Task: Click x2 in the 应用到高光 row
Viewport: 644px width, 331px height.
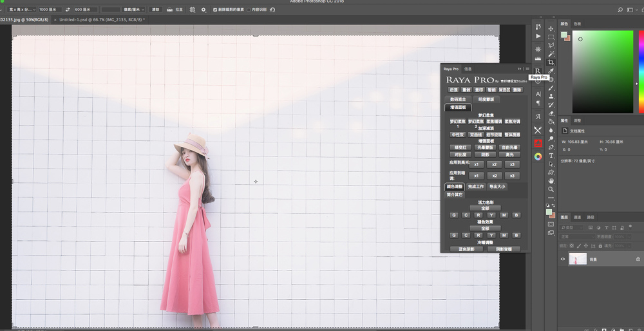Action: [494, 164]
